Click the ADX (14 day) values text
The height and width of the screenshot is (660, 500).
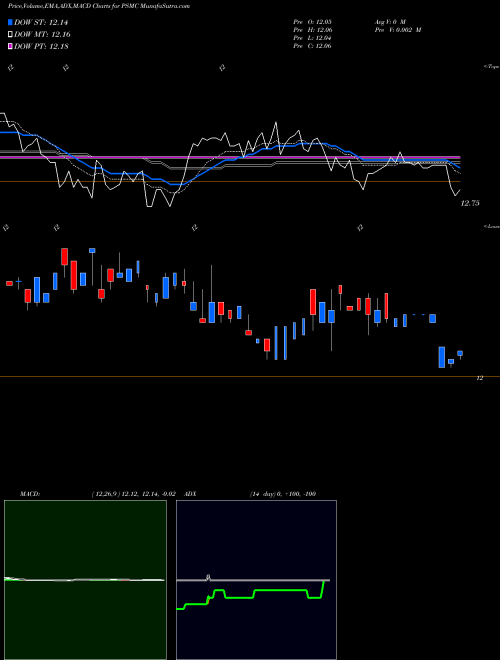(x=283, y=494)
